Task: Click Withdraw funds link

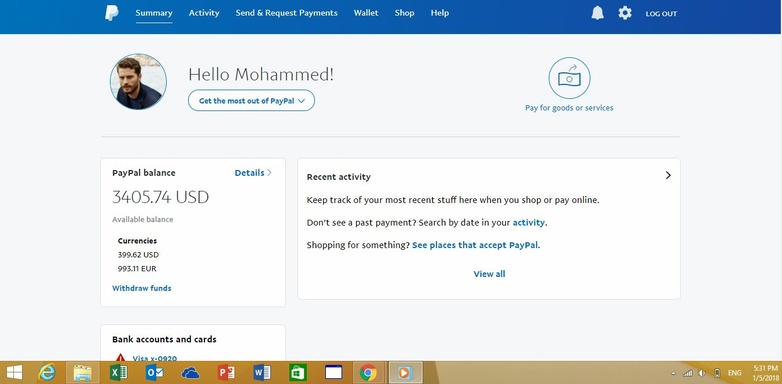Action: 142,288
